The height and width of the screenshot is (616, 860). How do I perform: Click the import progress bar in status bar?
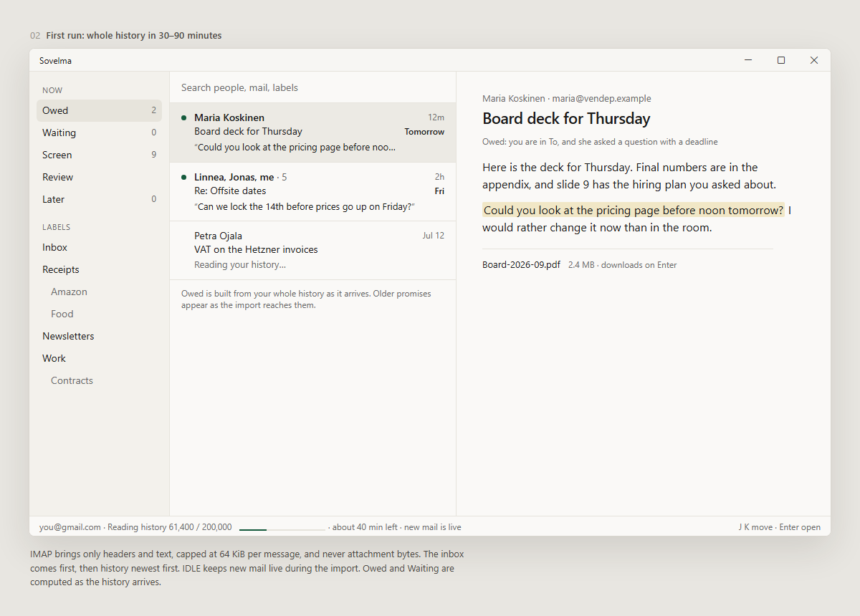(282, 529)
